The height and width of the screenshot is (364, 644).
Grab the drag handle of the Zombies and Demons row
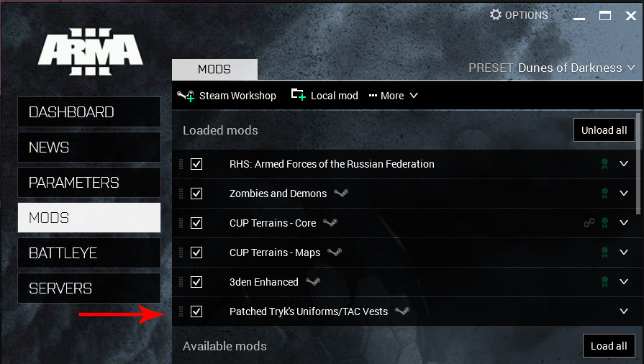point(181,194)
